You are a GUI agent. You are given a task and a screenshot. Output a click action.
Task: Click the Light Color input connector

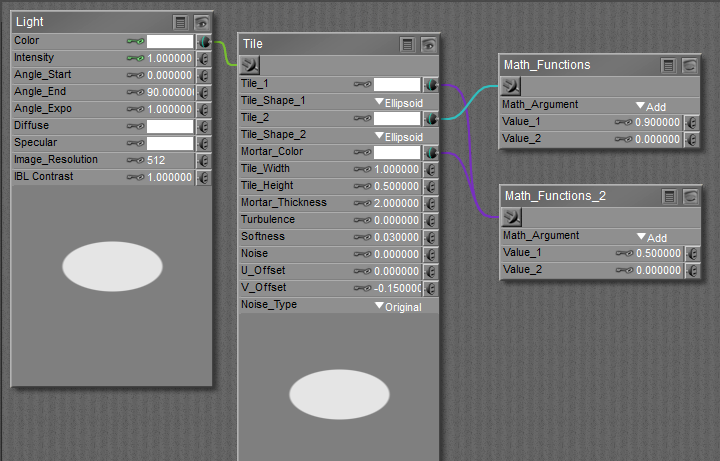204,42
